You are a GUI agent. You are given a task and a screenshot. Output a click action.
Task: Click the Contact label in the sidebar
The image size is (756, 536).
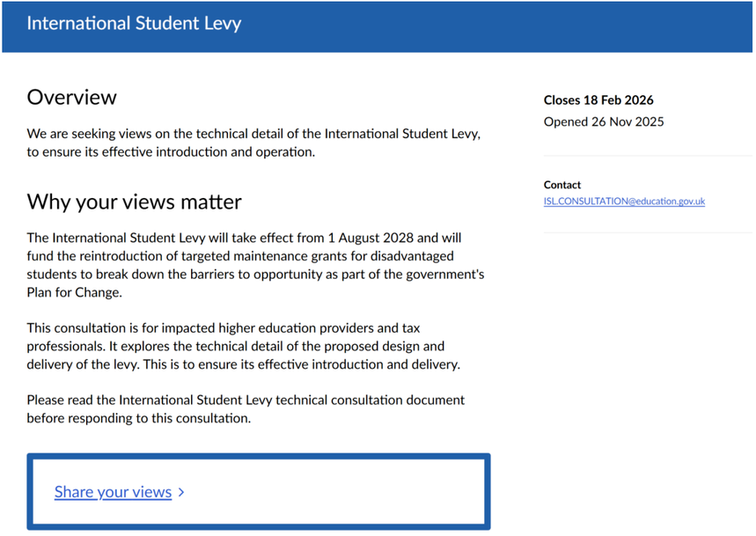tap(562, 185)
